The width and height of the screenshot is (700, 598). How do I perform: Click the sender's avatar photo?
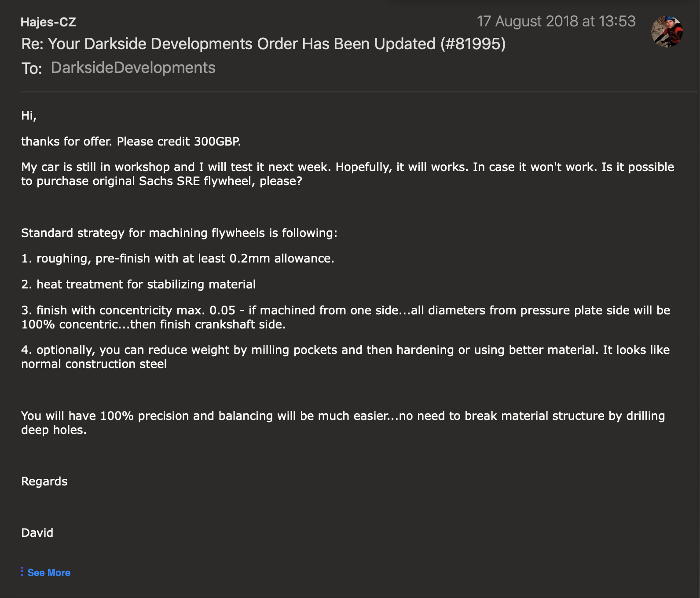667,31
